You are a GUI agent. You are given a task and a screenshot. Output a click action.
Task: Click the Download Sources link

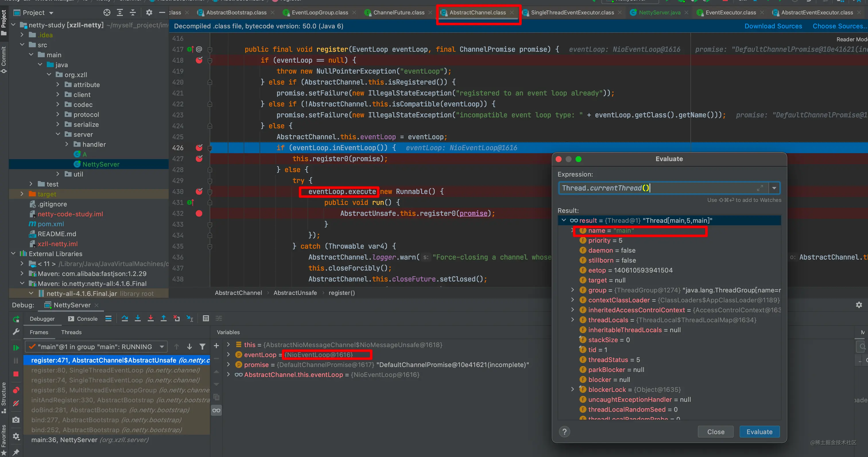click(773, 26)
